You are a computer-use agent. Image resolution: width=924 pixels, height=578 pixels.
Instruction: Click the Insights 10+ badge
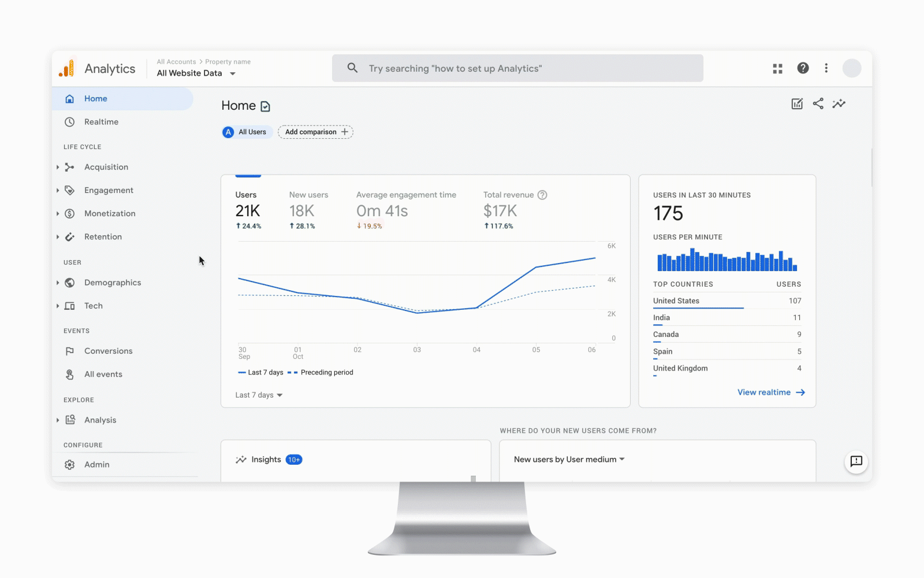[294, 460]
